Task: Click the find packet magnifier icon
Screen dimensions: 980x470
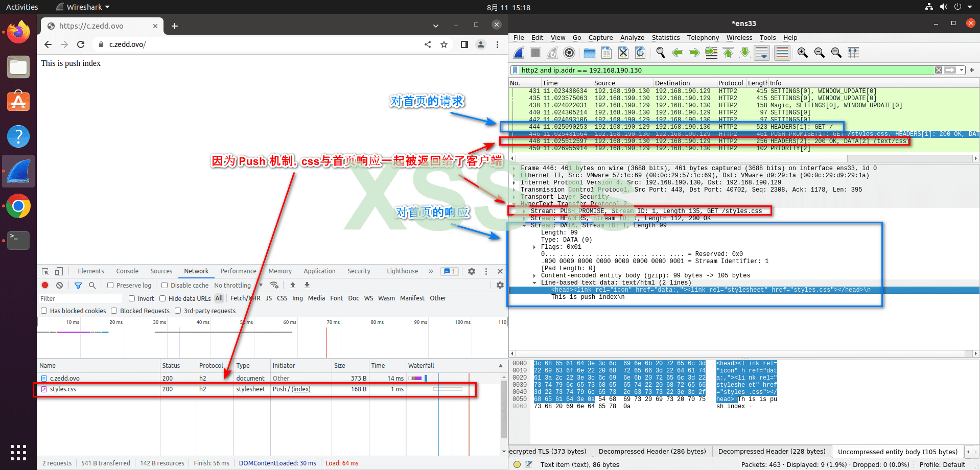Action: [x=660, y=53]
